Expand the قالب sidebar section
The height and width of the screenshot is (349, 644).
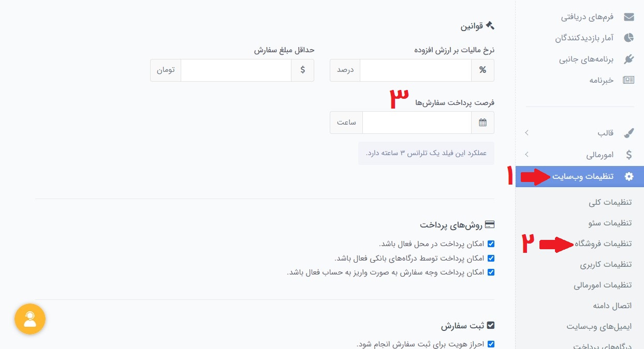(605, 132)
